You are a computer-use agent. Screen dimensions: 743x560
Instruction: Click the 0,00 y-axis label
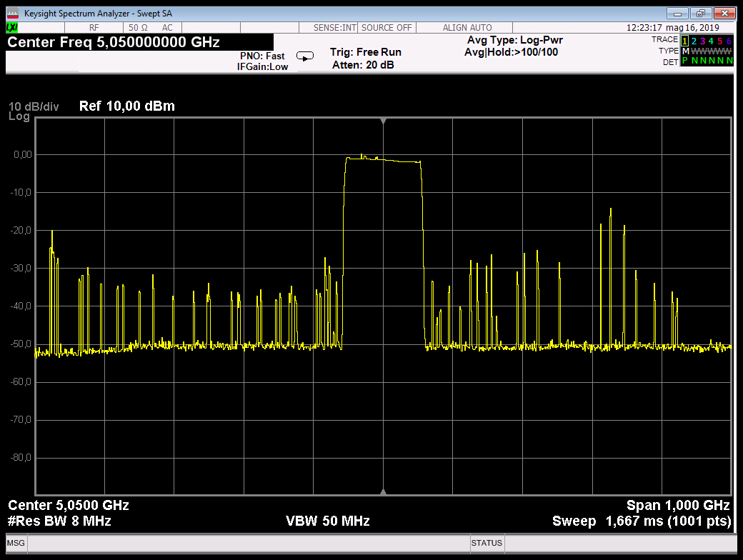pos(23,154)
